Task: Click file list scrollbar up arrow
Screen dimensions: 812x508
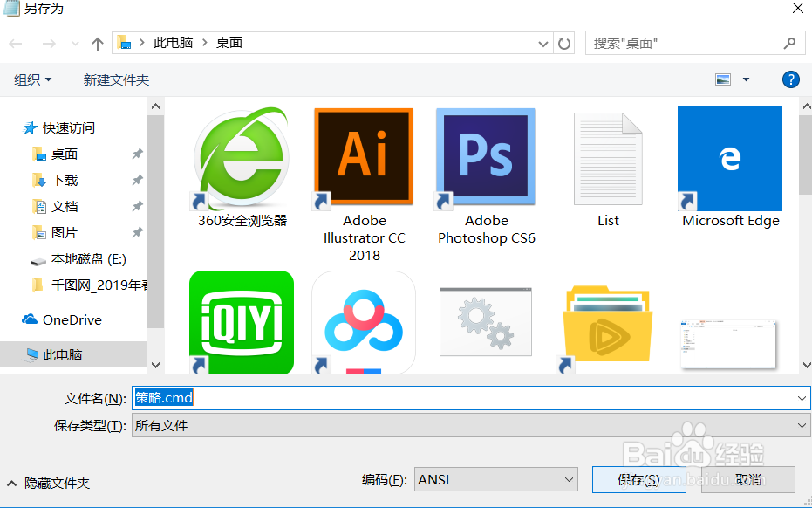Action: [x=806, y=106]
